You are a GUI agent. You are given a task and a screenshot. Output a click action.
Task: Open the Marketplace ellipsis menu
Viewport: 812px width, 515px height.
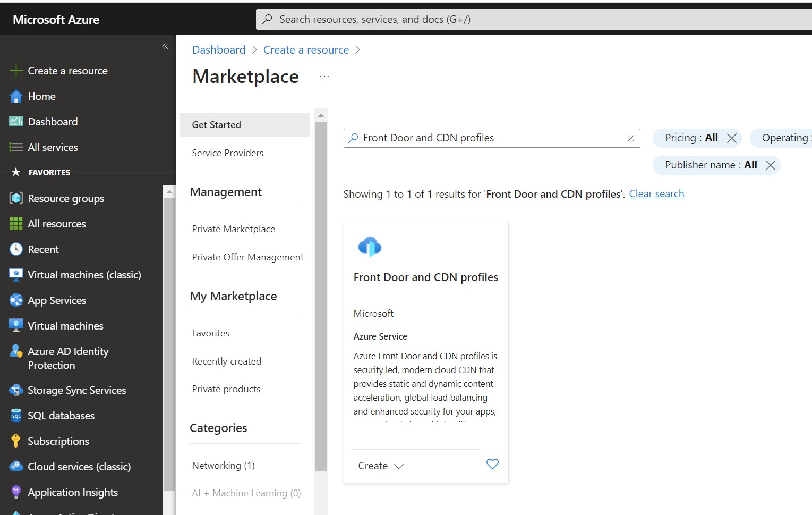(324, 77)
